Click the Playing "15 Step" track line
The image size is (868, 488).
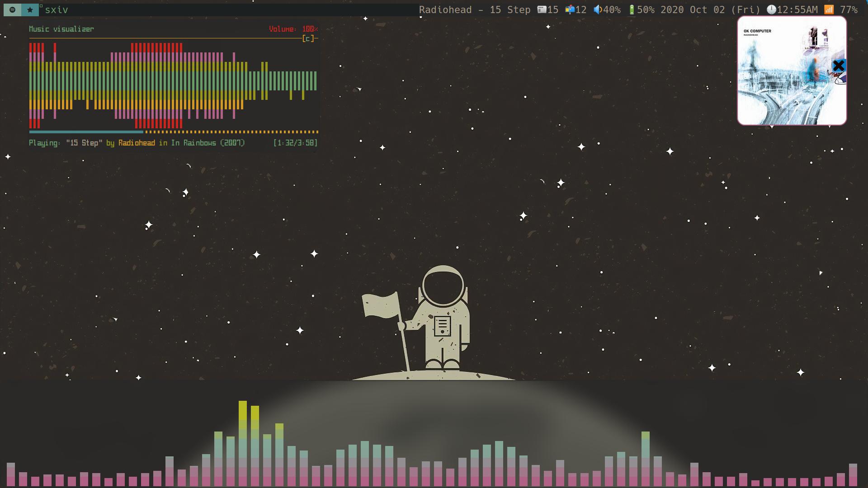(137, 143)
